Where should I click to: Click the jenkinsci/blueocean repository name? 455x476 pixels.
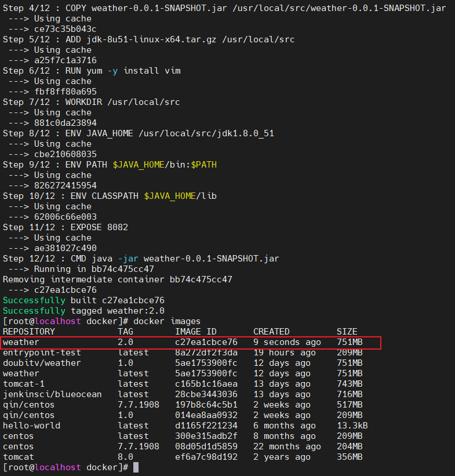(x=52, y=394)
